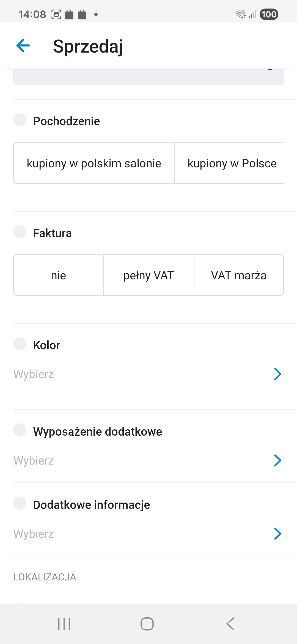Screen dimensions: 297x644
Task: Open Android recent apps button
Action: (x=64, y=624)
